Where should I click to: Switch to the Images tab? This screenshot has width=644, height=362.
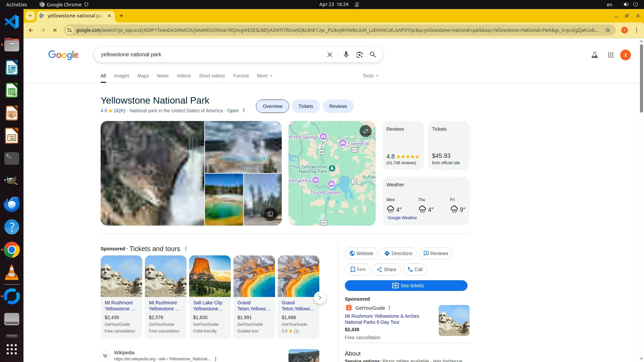121,76
